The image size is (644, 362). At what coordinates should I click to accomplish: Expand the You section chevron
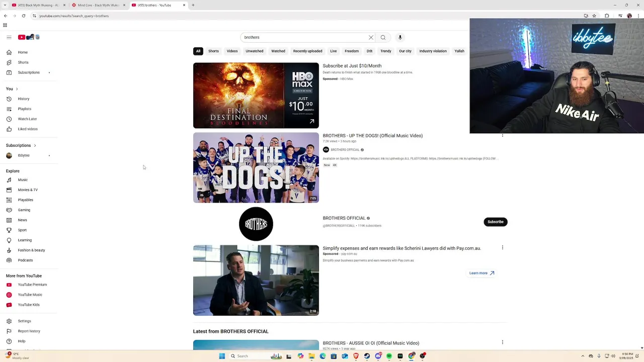(x=17, y=89)
